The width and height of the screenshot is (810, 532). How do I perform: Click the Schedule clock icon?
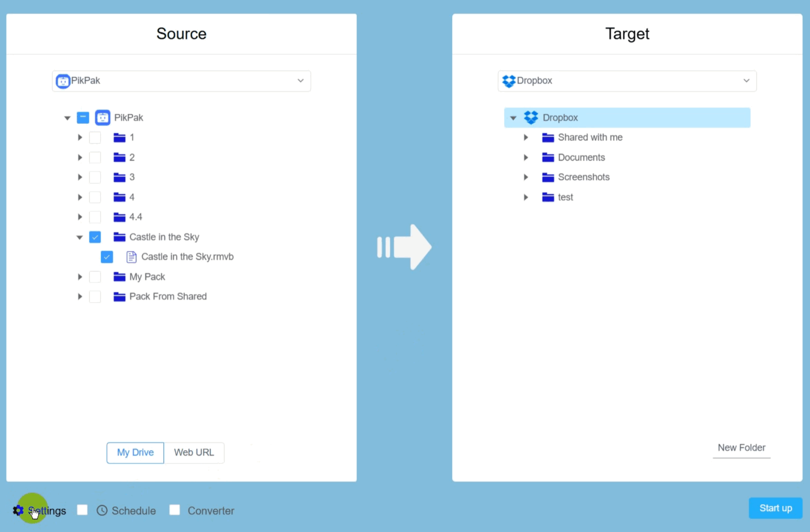(102, 510)
